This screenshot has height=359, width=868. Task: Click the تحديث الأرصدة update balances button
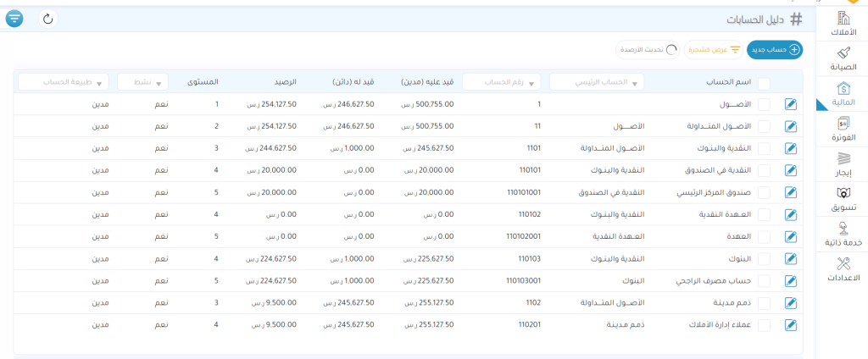click(648, 49)
